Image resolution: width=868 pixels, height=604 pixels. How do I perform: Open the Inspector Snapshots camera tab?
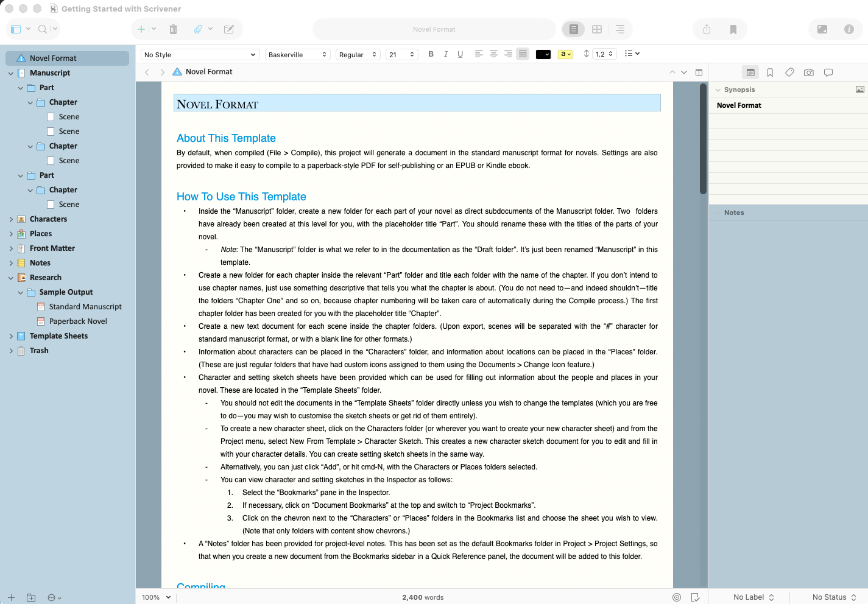[809, 72]
